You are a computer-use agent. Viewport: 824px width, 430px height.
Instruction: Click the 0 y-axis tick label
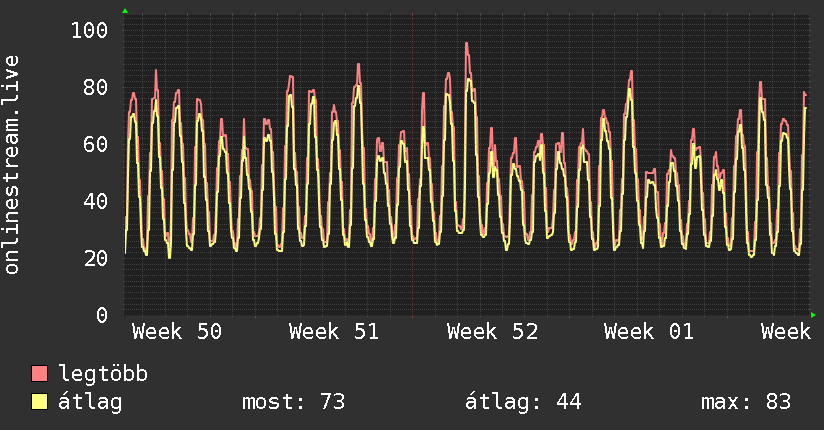102,315
